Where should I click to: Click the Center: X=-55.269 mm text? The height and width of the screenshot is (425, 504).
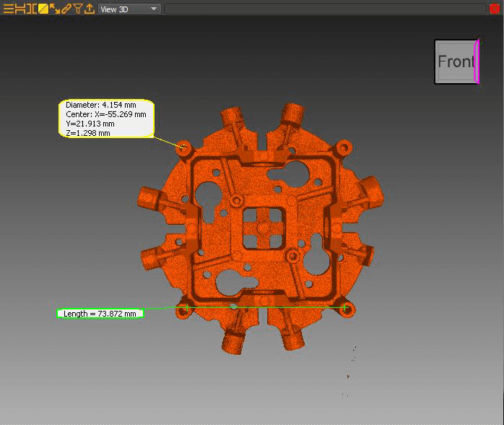pyautogui.click(x=106, y=114)
